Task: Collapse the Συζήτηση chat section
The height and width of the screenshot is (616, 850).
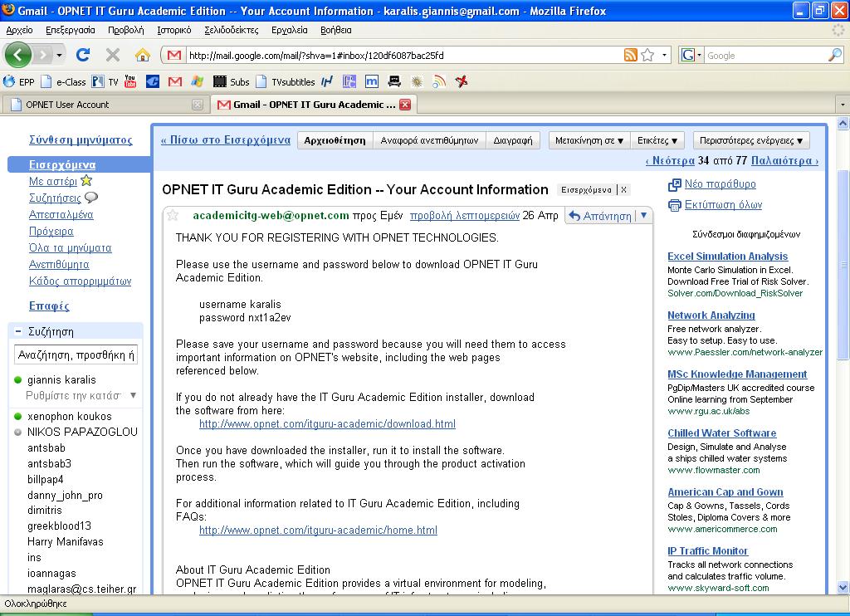Action: (18, 331)
